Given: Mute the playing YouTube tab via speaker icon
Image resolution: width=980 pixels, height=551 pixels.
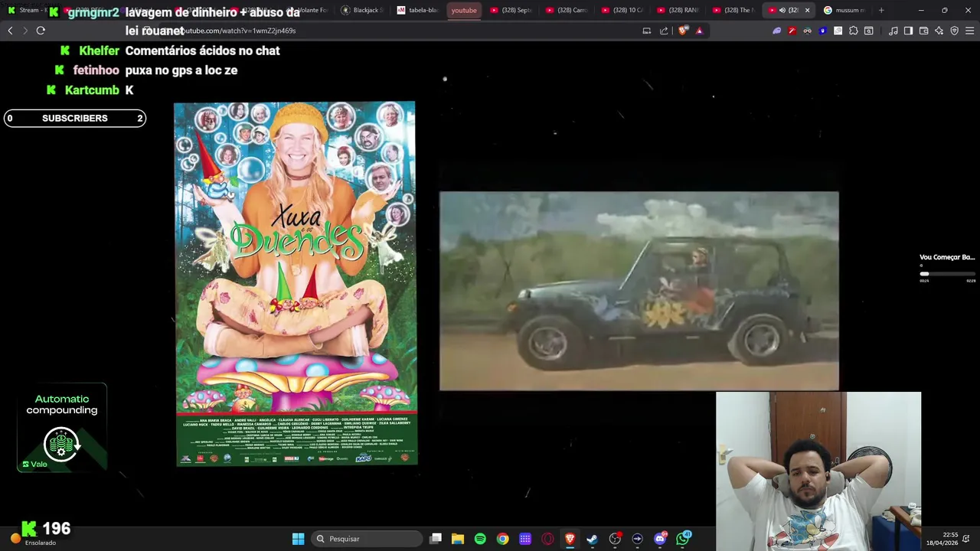Looking at the screenshot, I should 782,10.
